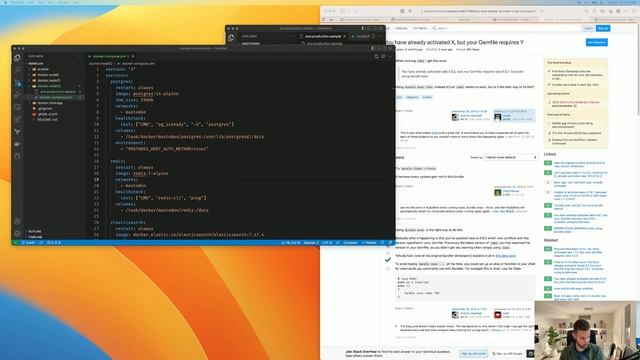Click Ask Question button on Stack Overflow
640x360 pixels.
point(596,42)
